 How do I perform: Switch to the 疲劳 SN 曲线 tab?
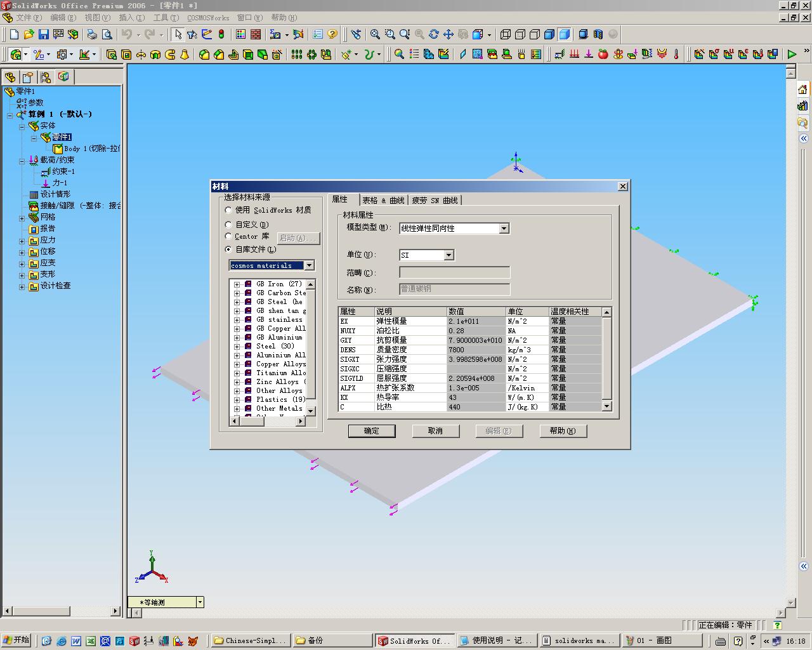(x=435, y=201)
